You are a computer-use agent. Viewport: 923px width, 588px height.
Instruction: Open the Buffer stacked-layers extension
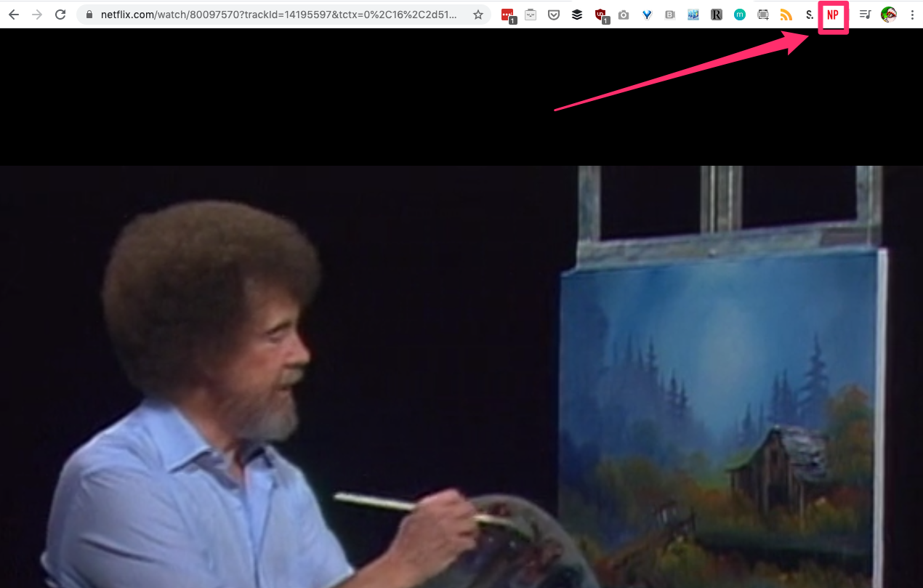577,15
